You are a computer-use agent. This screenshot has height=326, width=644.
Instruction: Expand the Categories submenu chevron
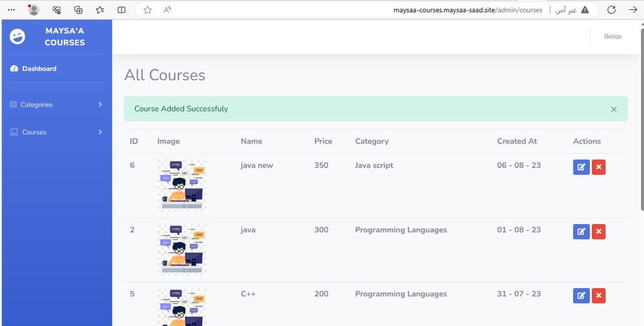[x=100, y=104]
